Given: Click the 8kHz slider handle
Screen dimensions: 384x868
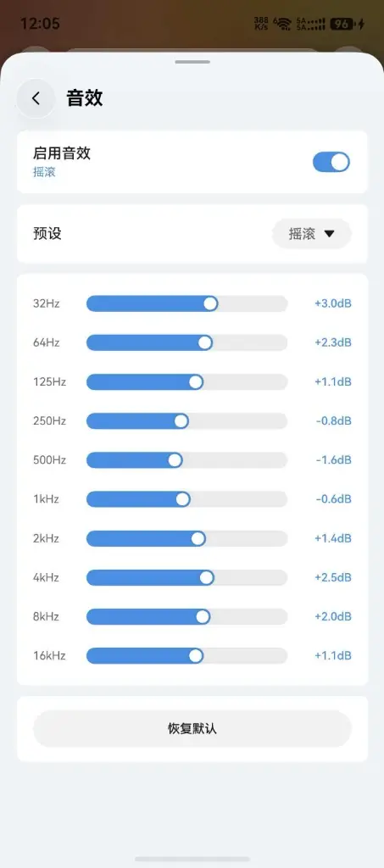Looking at the screenshot, I should pyautogui.click(x=203, y=617).
